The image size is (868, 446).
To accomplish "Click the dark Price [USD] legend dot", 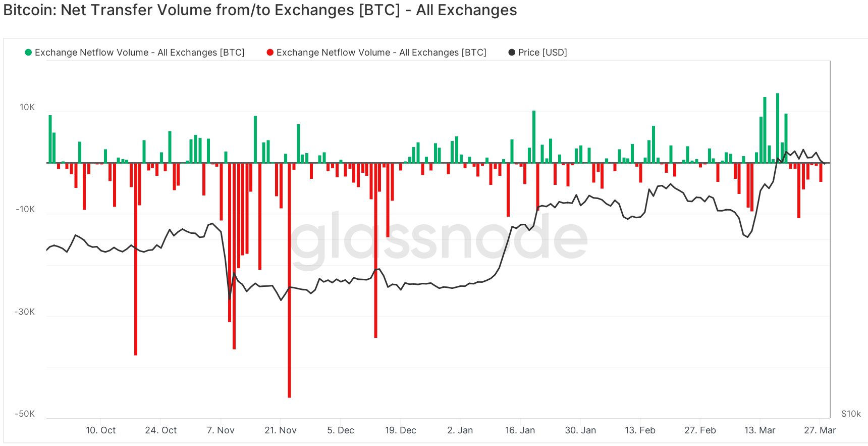I will [x=512, y=53].
